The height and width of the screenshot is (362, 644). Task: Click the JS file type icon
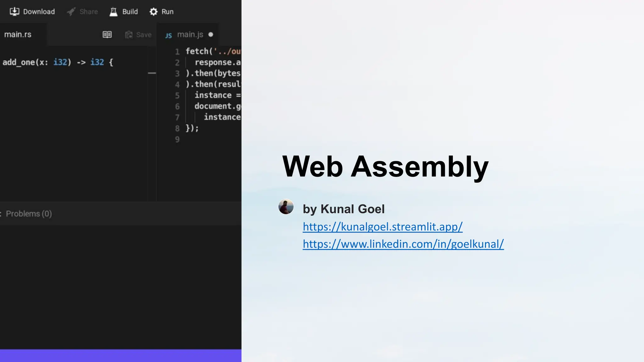click(x=169, y=35)
